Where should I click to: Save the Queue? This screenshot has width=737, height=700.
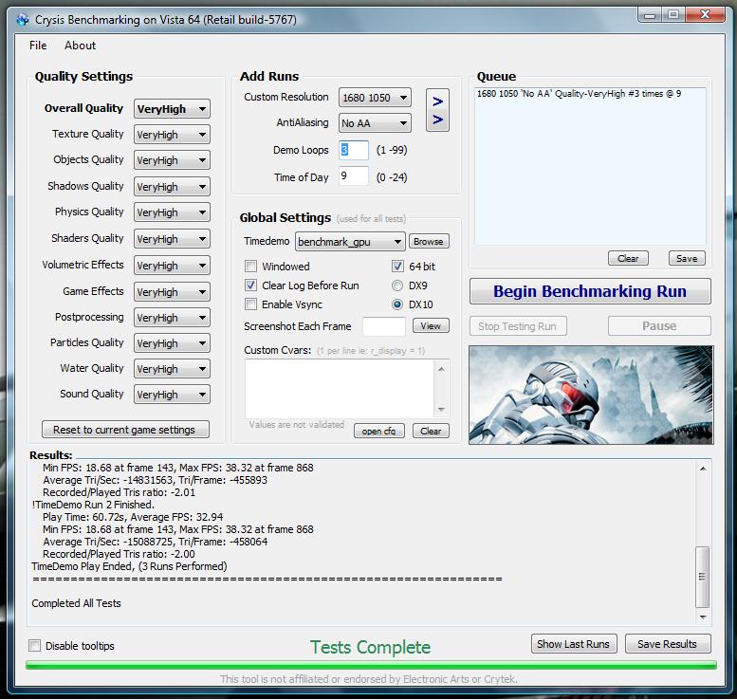tap(687, 258)
